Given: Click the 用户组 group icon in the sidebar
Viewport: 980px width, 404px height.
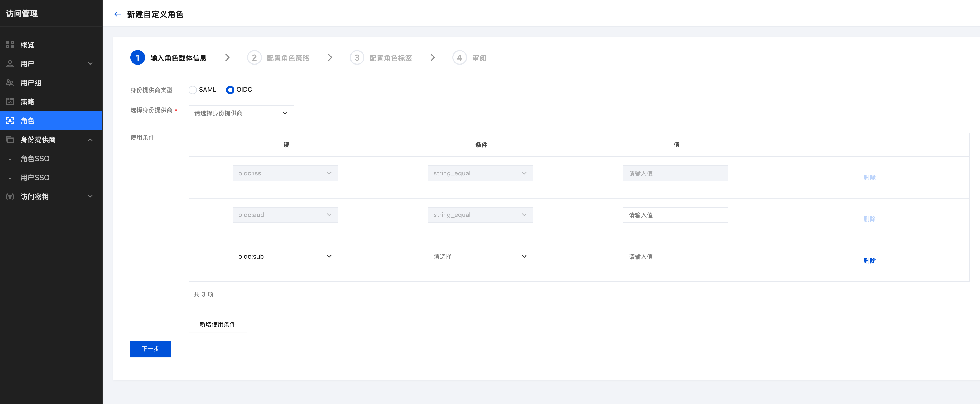Looking at the screenshot, I should [x=10, y=83].
